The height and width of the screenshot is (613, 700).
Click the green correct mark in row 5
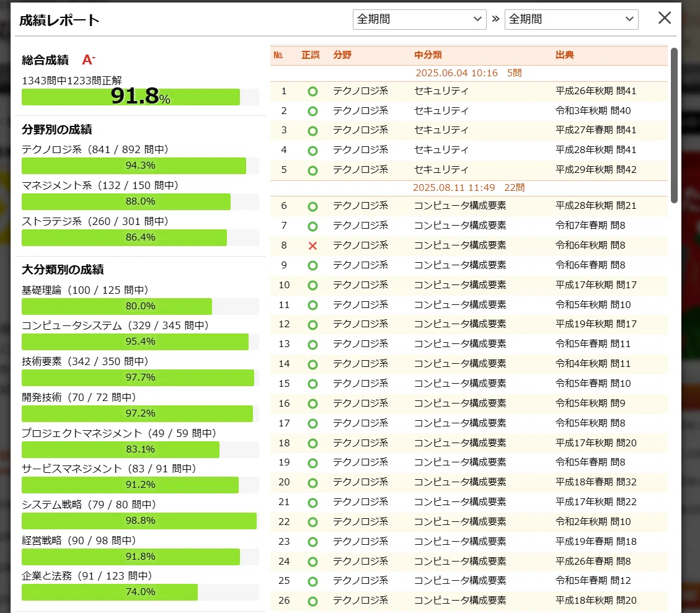pos(312,170)
